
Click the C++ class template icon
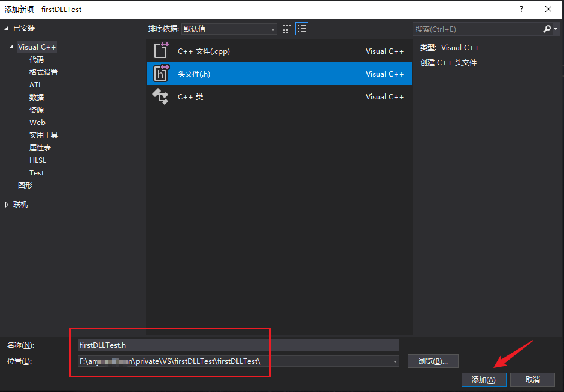(x=160, y=96)
